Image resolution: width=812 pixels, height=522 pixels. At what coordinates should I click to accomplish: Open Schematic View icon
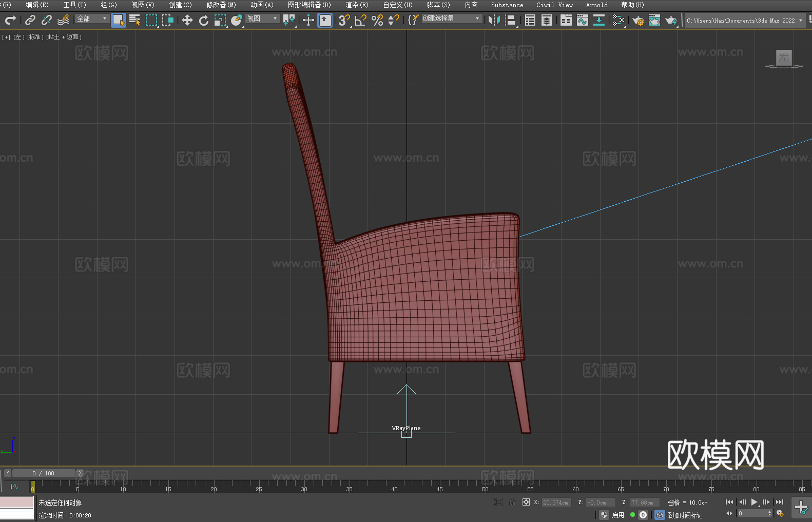(x=599, y=20)
